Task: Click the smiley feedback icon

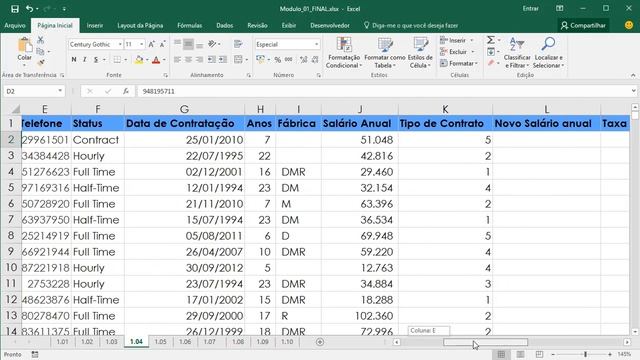Action: 629,25
